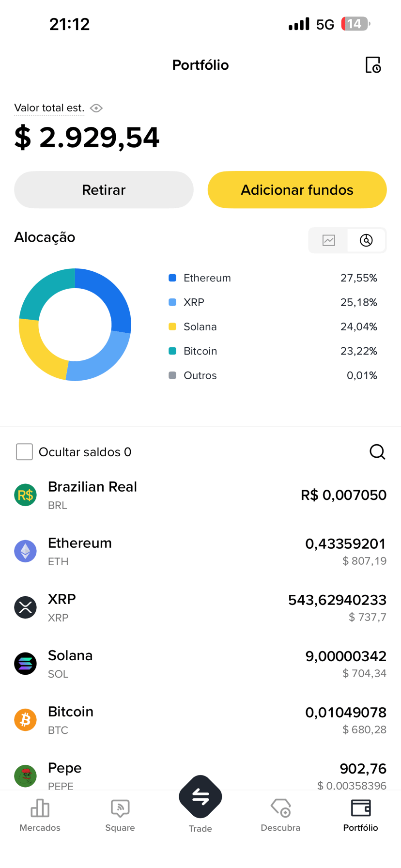This screenshot has width=401, height=868.
Task: Switch to line chart allocation view
Action: [329, 240]
